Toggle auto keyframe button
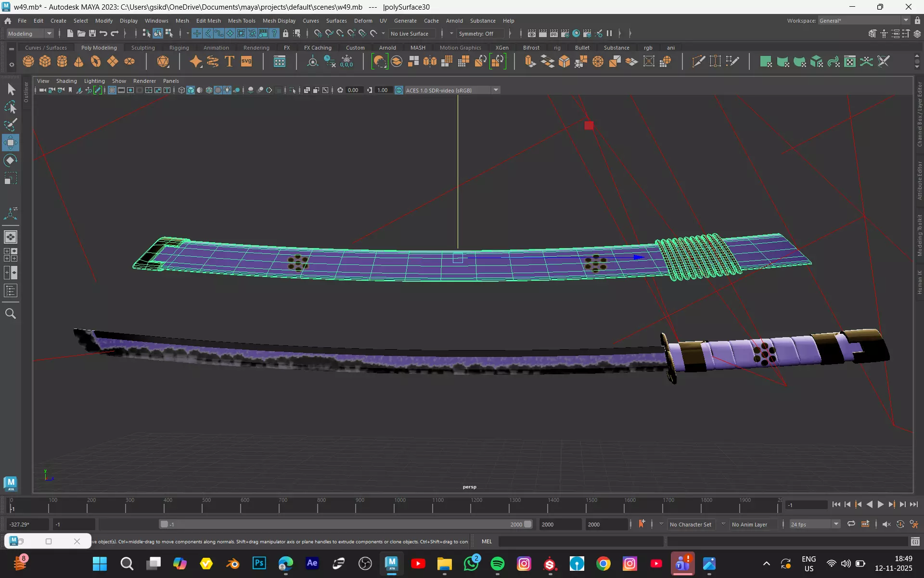The image size is (924, 578). pyautogui.click(x=900, y=524)
